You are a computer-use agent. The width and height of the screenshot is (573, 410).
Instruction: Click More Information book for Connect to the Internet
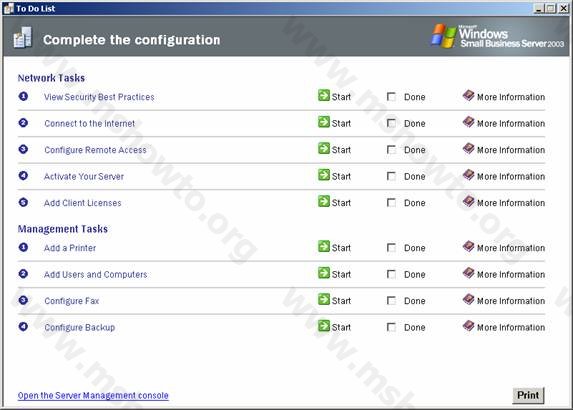pyautogui.click(x=468, y=122)
